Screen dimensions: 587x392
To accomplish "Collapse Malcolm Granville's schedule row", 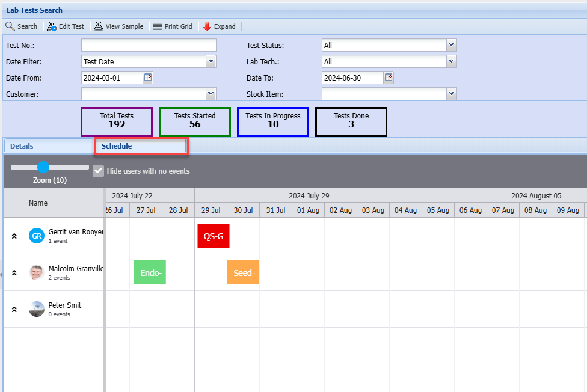I will click(x=14, y=273).
